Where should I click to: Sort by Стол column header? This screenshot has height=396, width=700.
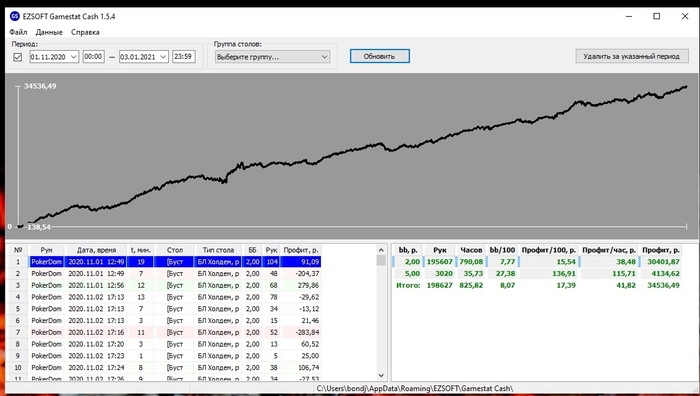pos(175,250)
